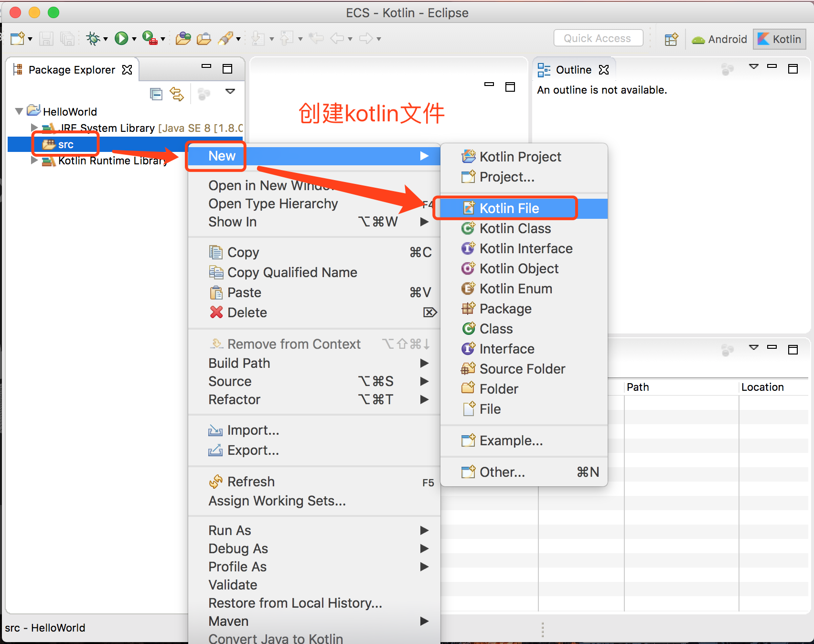Click the Search flashlight toolbar icon

click(x=225, y=38)
